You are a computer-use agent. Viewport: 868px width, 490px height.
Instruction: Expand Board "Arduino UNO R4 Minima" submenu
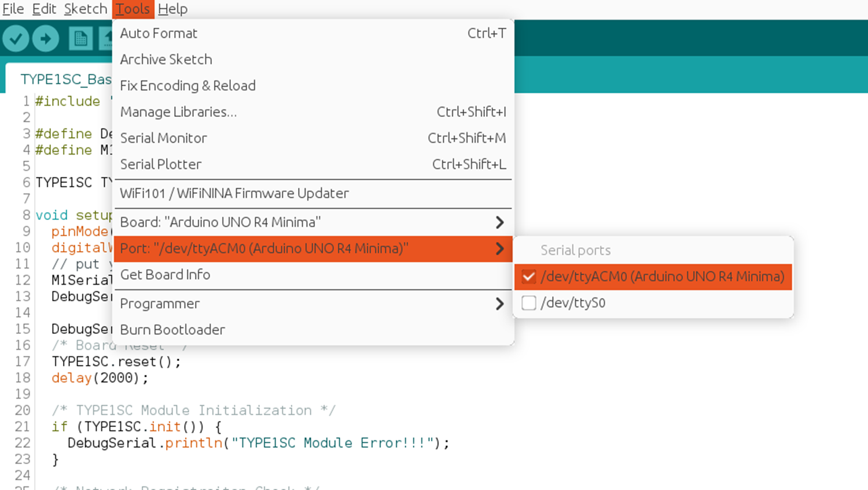313,222
